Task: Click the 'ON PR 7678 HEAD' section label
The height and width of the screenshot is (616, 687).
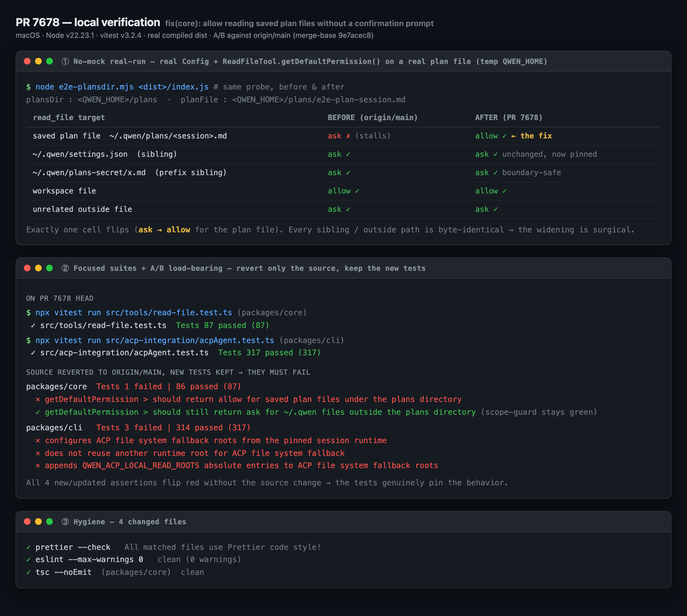Action: (59, 299)
